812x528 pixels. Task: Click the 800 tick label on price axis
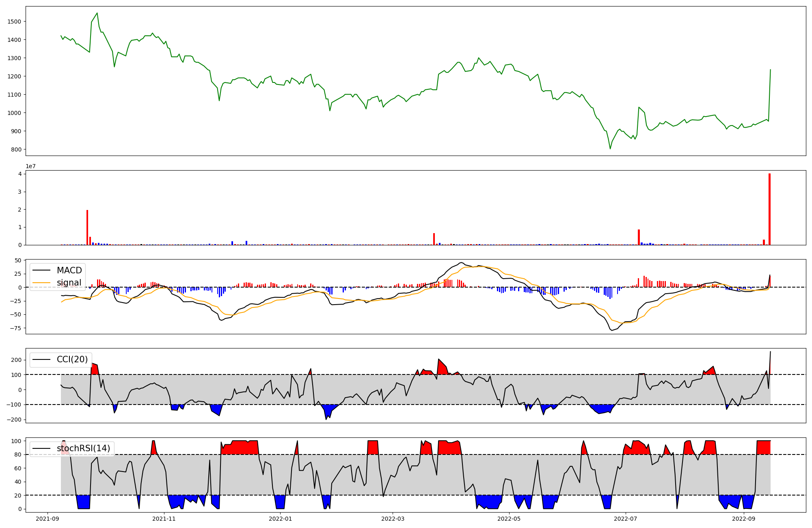[x=17, y=149]
